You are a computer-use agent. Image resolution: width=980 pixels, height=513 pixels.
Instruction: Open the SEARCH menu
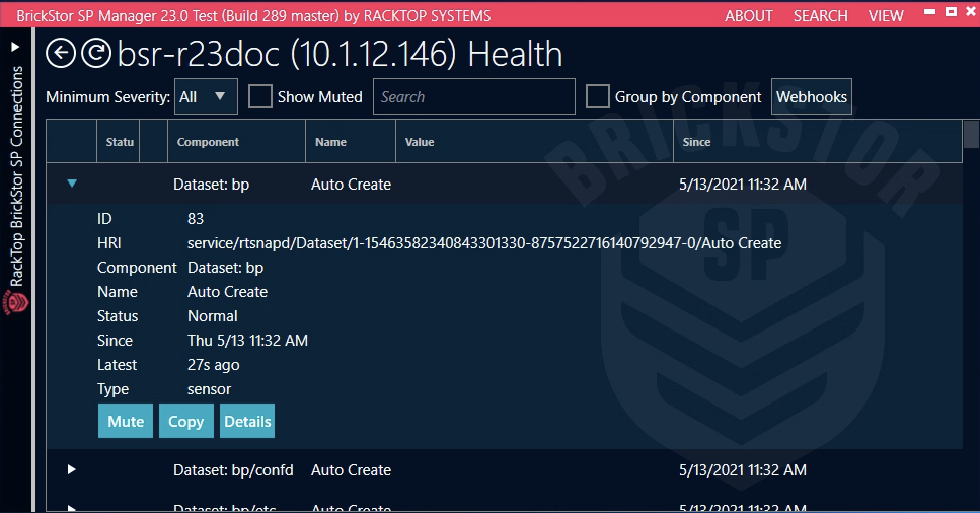[x=820, y=16]
